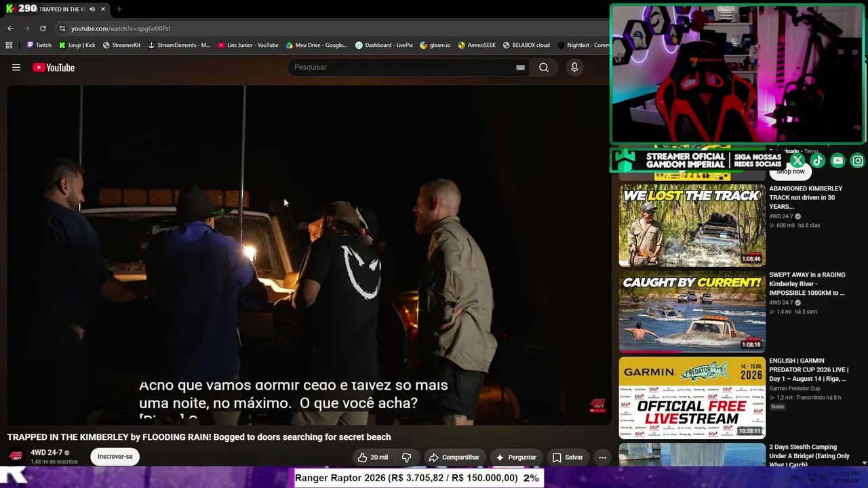Click the video player showing the night scene
Viewport: 868px width, 488px height.
click(x=309, y=255)
